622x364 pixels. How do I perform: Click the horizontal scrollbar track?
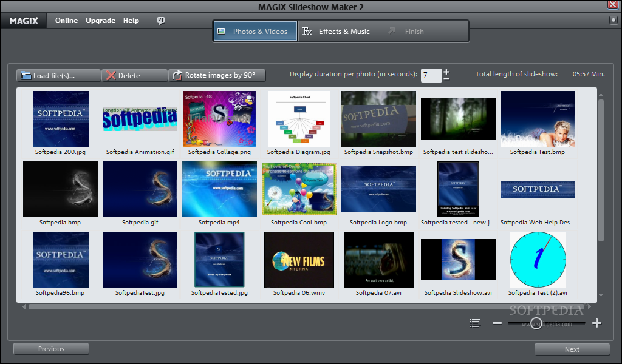tap(307, 307)
